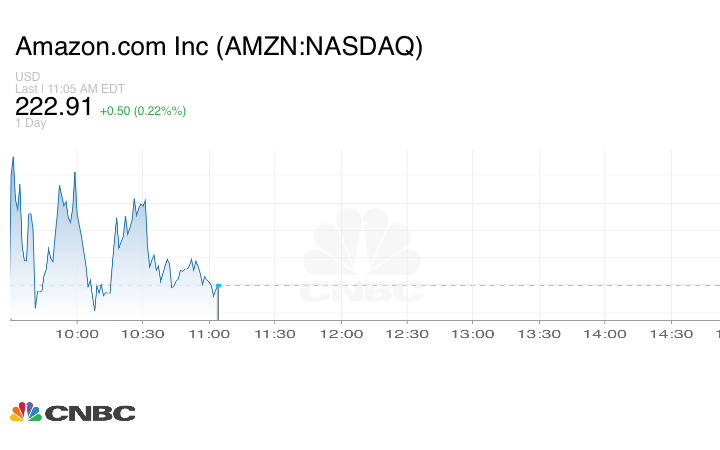Click the 13:00 time axis label

click(473, 334)
